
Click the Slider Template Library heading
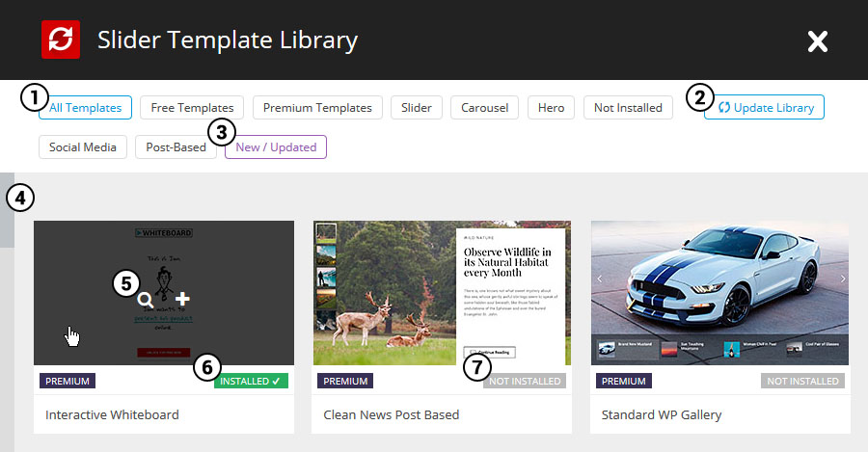point(228,40)
